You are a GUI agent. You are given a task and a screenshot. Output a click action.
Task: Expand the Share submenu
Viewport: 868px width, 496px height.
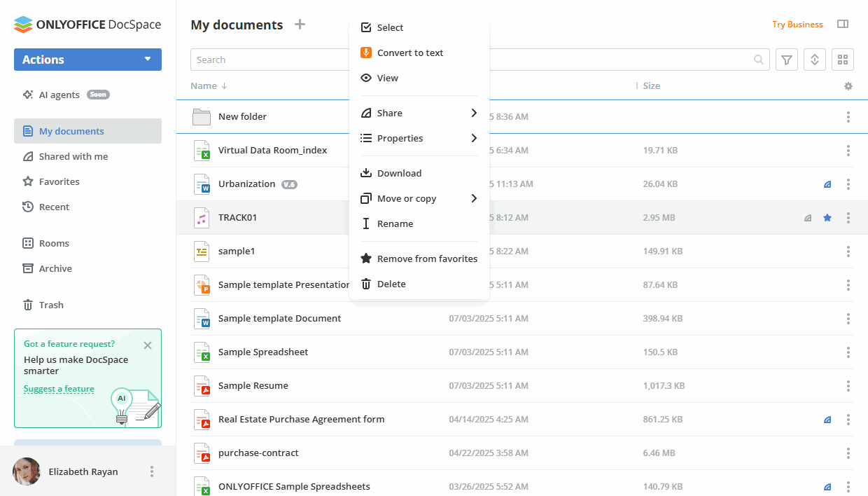pyautogui.click(x=419, y=113)
